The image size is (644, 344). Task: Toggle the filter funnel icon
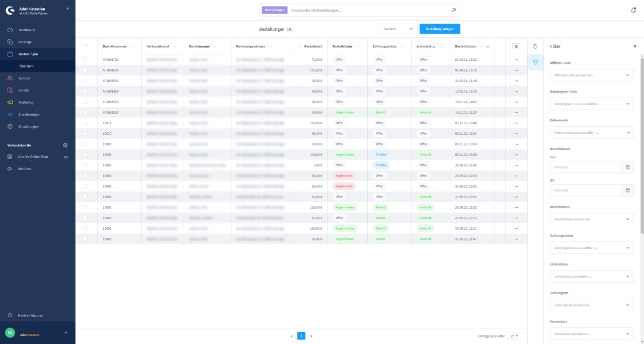[x=535, y=62]
